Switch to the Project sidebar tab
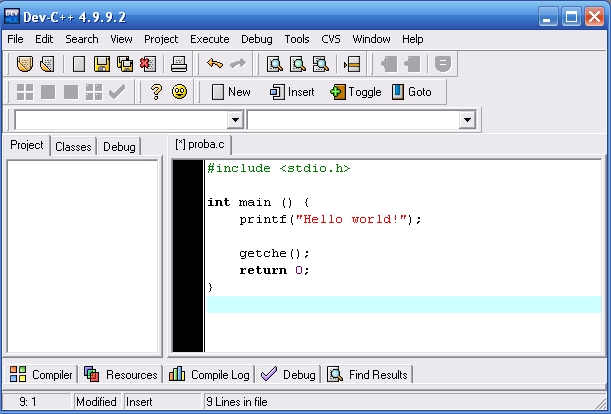The image size is (611, 414). click(x=26, y=145)
